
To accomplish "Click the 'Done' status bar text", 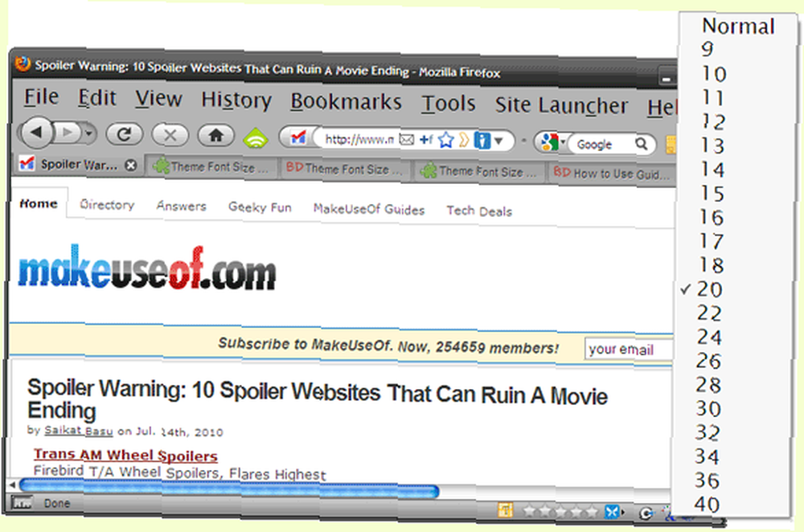I will pyautogui.click(x=57, y=503).
